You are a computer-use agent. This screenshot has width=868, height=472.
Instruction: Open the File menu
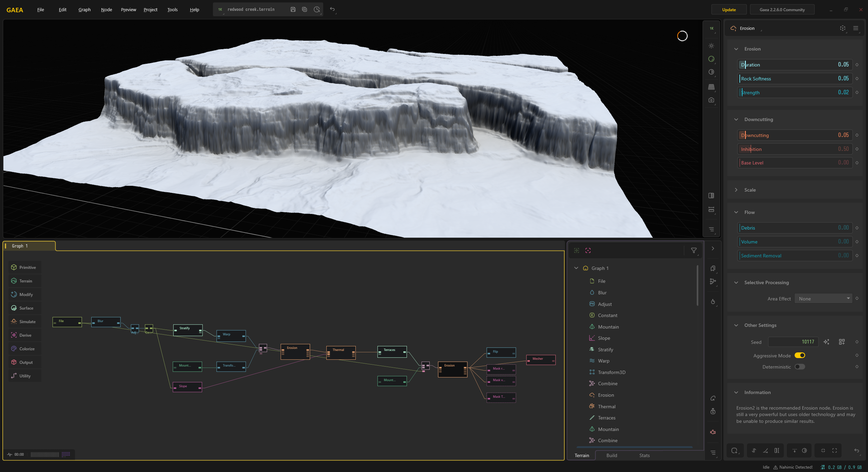tap(41, 9)
